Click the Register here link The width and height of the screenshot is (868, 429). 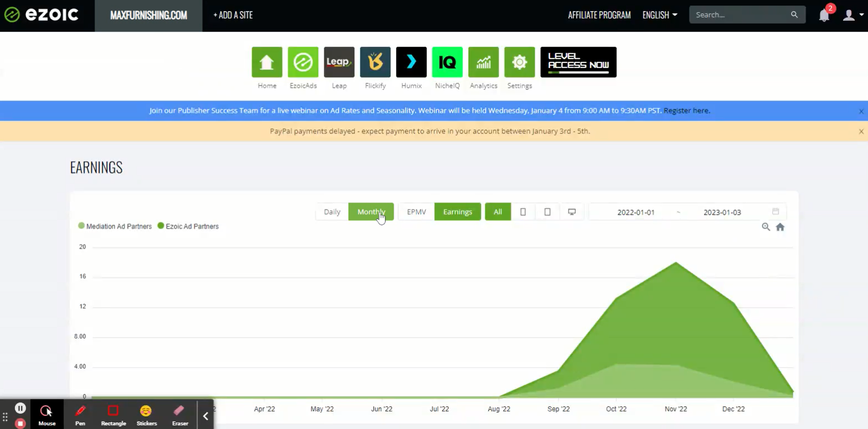tap(687, 111)
